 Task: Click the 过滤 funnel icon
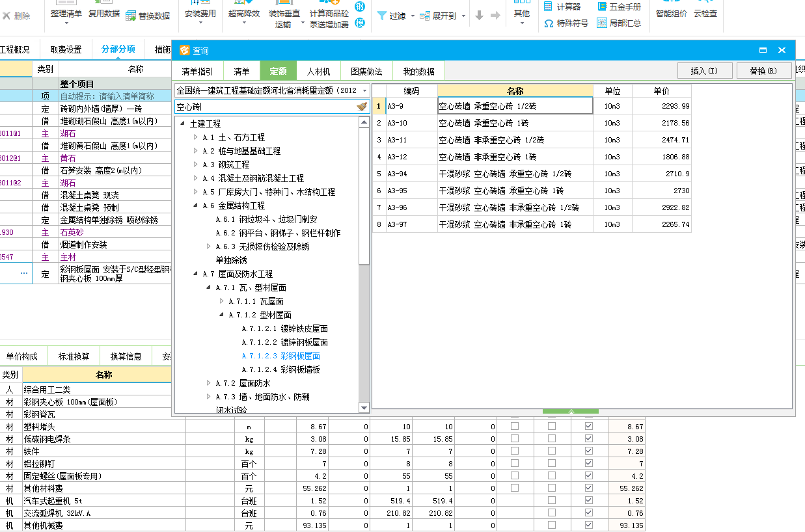point(382,16)
